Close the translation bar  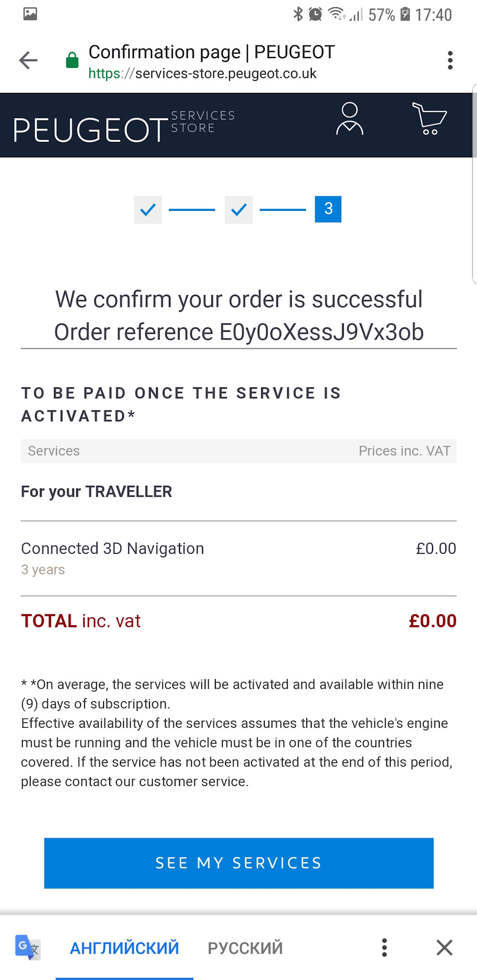pyautogui.click(x=444, y=947)
